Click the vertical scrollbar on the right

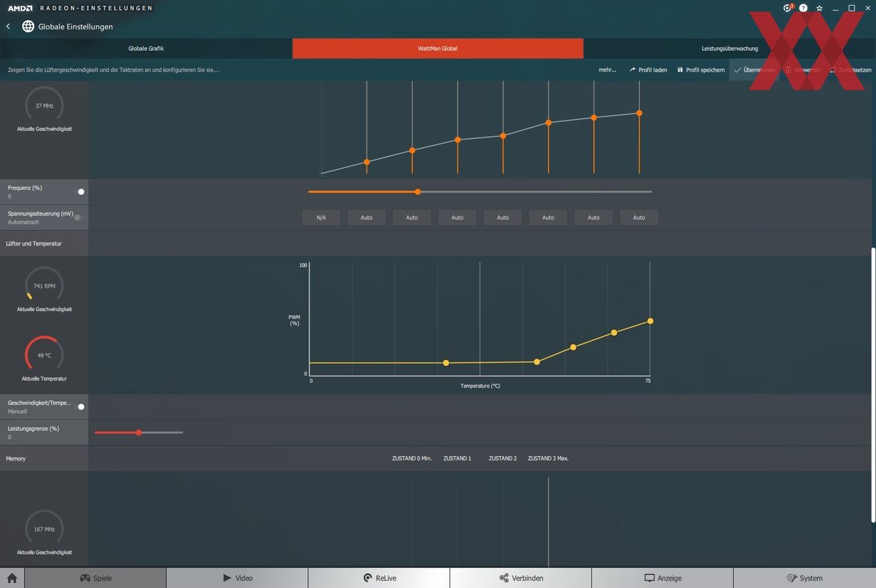pyautogui.click(x=873, y=384)
